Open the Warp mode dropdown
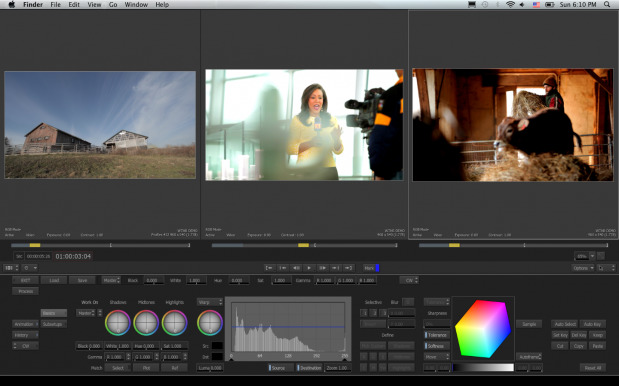The image size is (619, 386). click(x=210, y=302)
